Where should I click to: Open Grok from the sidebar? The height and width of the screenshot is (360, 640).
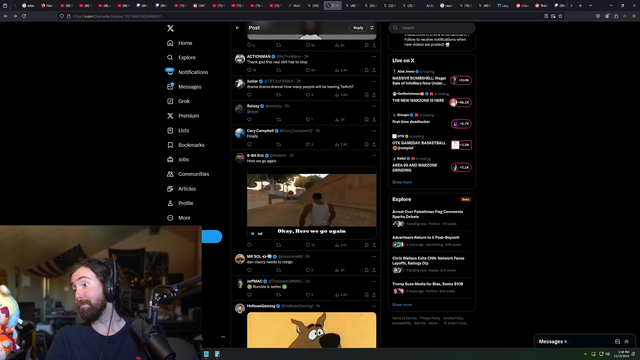tap(178, 101)
